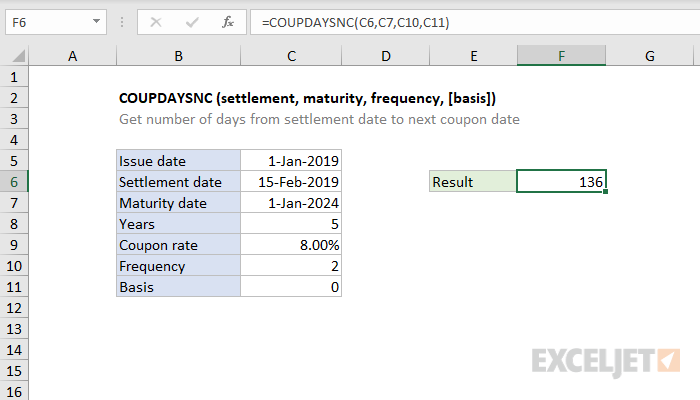The image size is (700, 400).
Task: Select column G header
Action: pyautogui.click(x=650, y=56)
